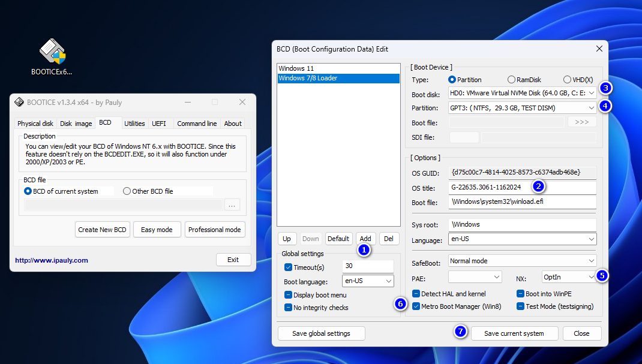Switch to the Utilities tab
Screen dimensions: 642x364
point(134,124)
